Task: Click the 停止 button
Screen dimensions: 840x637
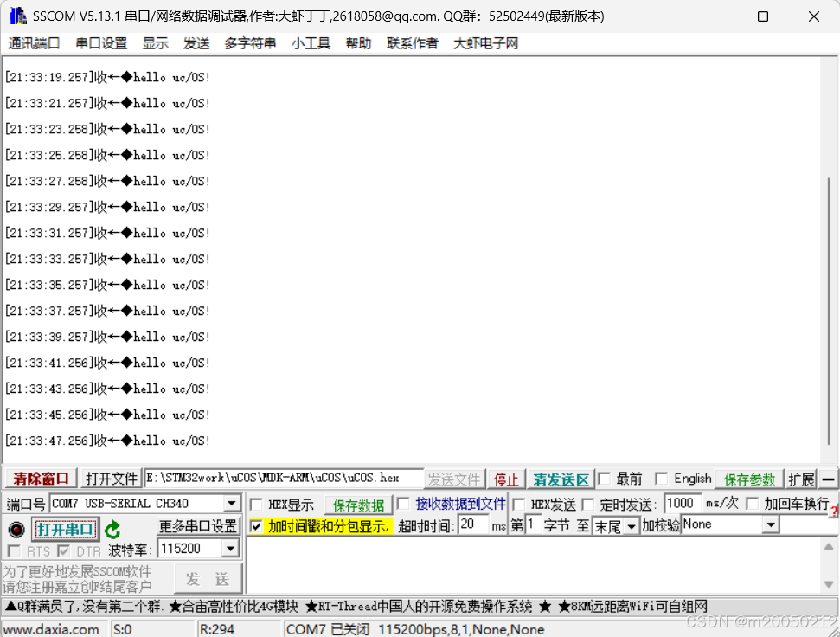Action: pos(506,479)
